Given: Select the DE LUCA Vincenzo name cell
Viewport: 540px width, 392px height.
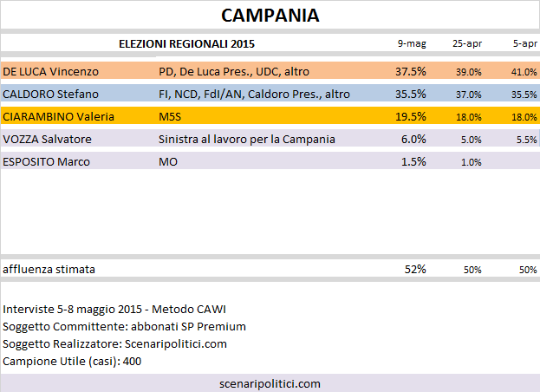Looking at the screenshot, I should click(x=50, y=72).
